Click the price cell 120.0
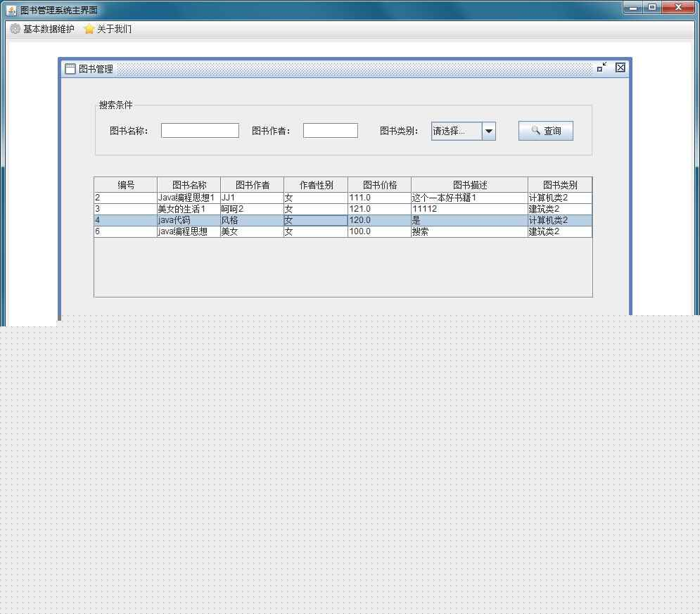 pyautogui.click(x=379, y=220)
